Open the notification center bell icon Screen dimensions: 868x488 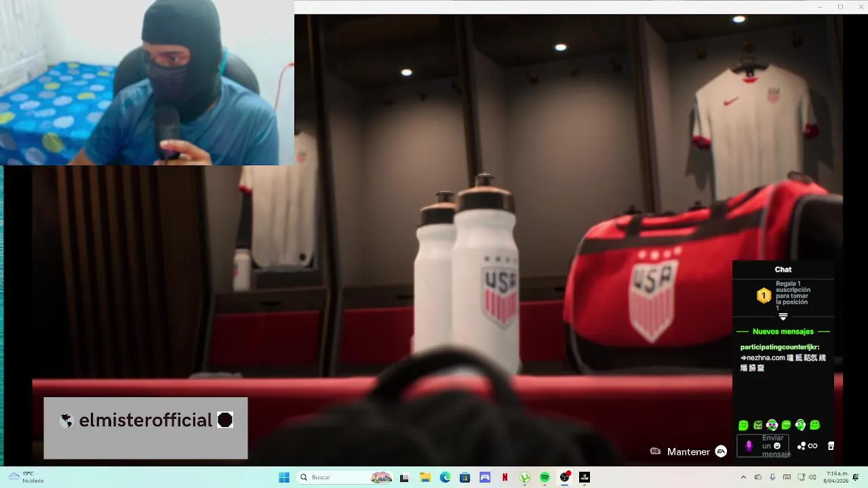point(857,477)
